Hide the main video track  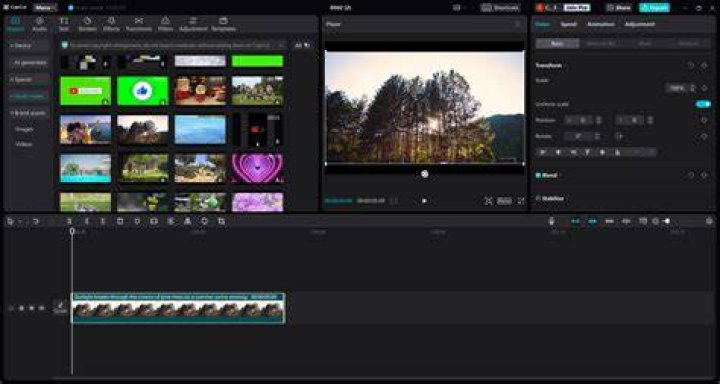pos(32,308)
